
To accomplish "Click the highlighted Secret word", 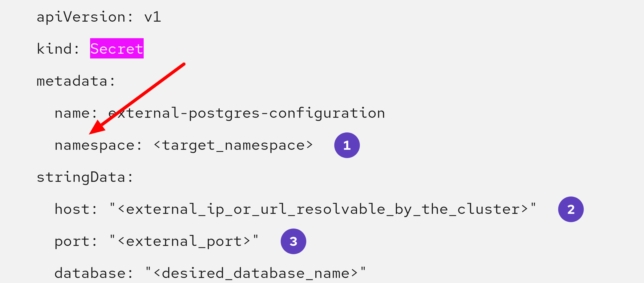I will (x=117, y=49).
